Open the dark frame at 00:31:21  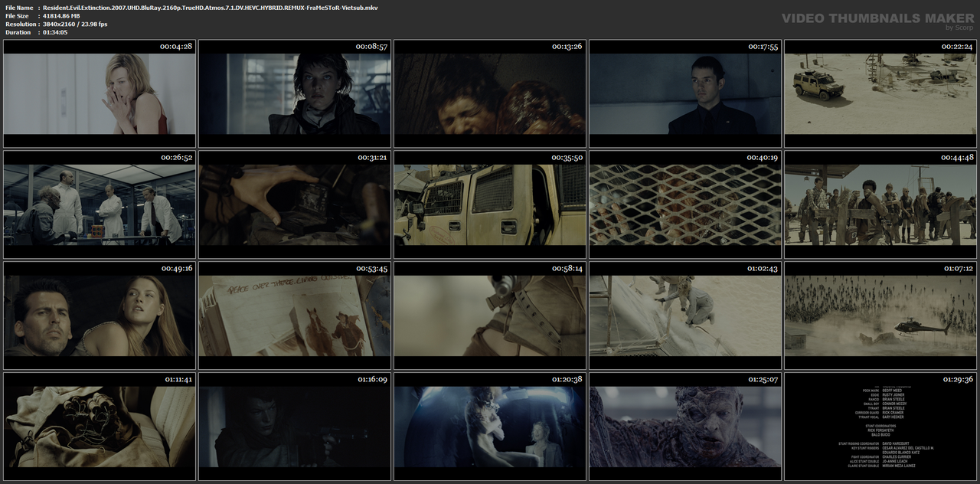(x=295, y=204)
